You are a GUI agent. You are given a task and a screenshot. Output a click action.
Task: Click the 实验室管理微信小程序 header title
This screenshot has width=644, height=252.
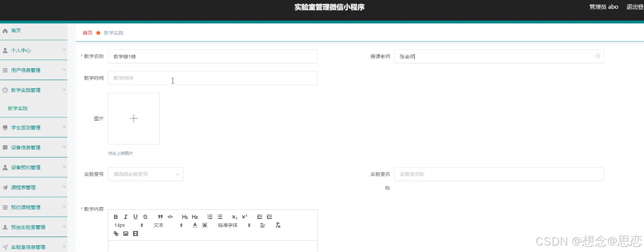coord(329,7)
